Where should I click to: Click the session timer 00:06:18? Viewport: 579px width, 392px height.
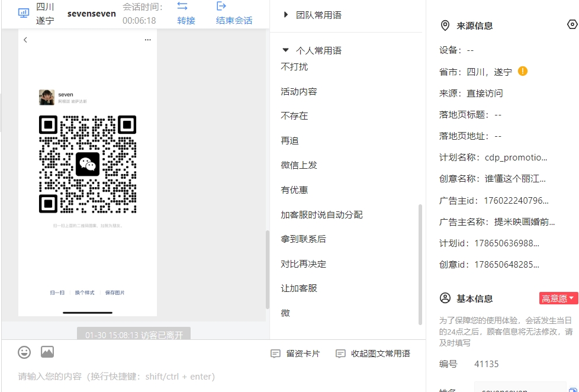(x=139, y=20)
